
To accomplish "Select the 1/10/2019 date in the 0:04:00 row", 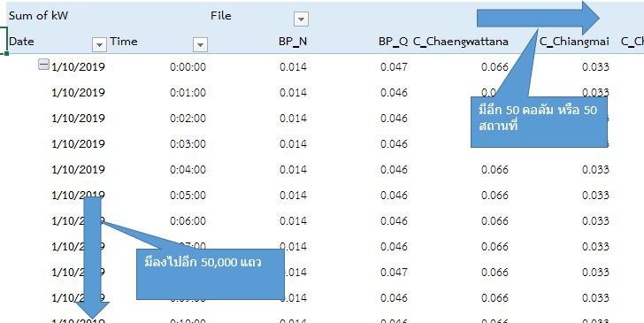I will click(78, 170).
